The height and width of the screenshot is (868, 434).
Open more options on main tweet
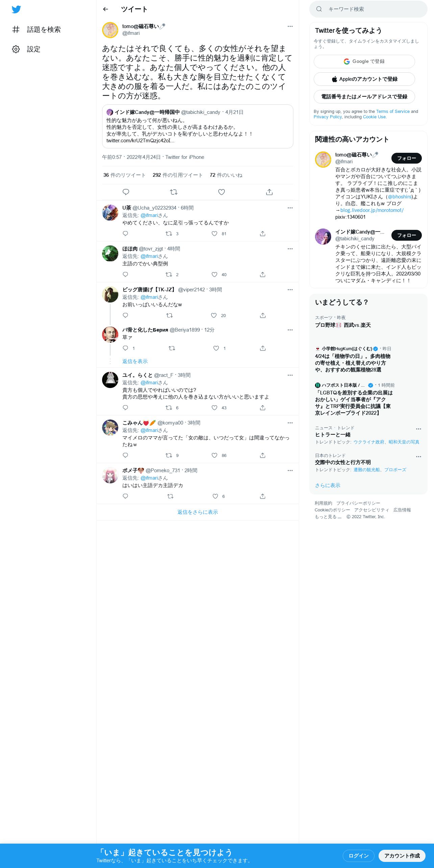290,26
